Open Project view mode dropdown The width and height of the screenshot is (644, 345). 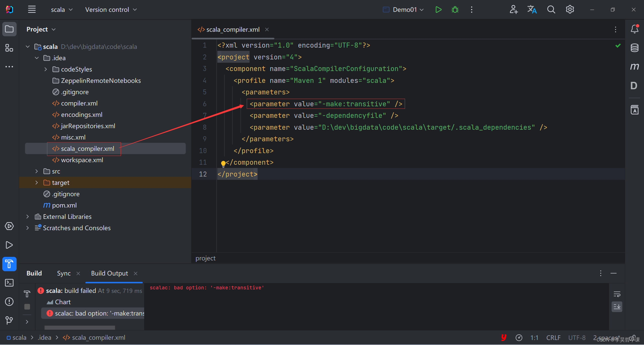41,29
